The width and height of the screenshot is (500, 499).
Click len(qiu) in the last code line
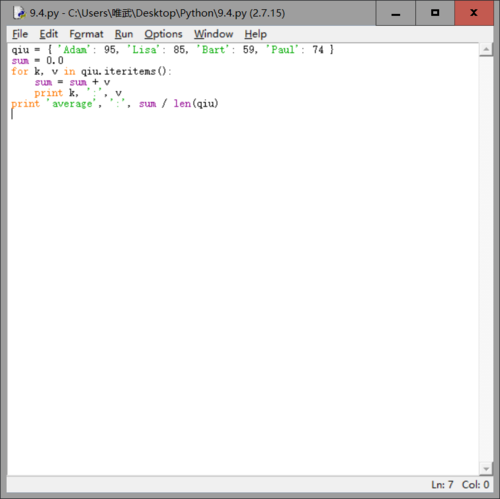coord(196,104)
